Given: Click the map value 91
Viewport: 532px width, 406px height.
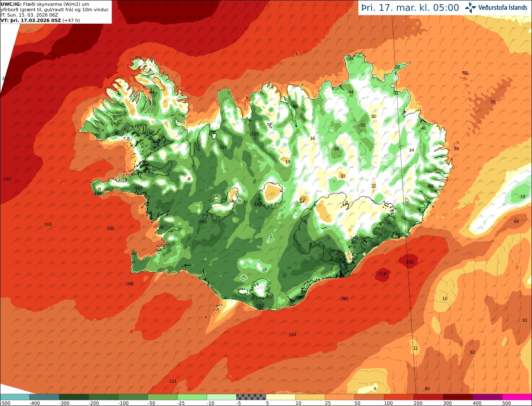Looking at the screenshot, I should click(525, 320).
